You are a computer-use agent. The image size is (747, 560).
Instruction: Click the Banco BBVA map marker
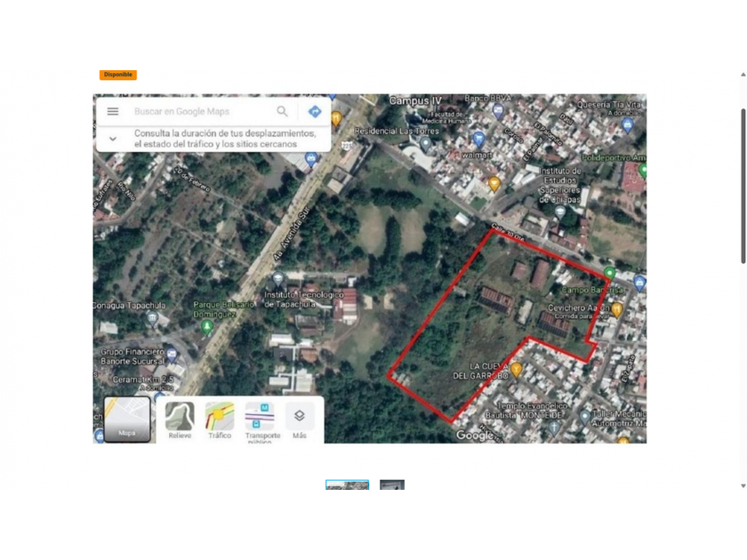coord(498,111)
